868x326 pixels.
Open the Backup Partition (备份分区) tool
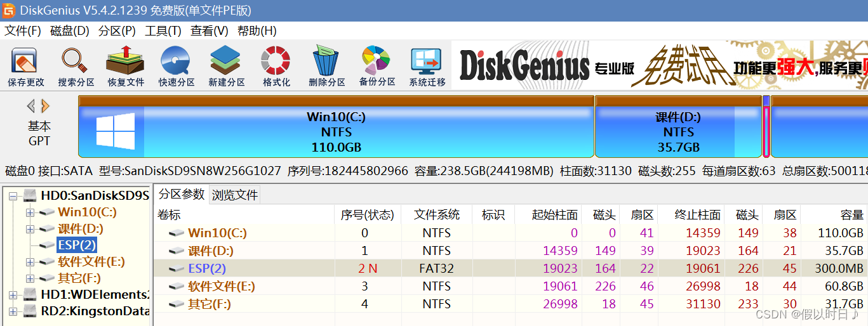pos(377,67)
